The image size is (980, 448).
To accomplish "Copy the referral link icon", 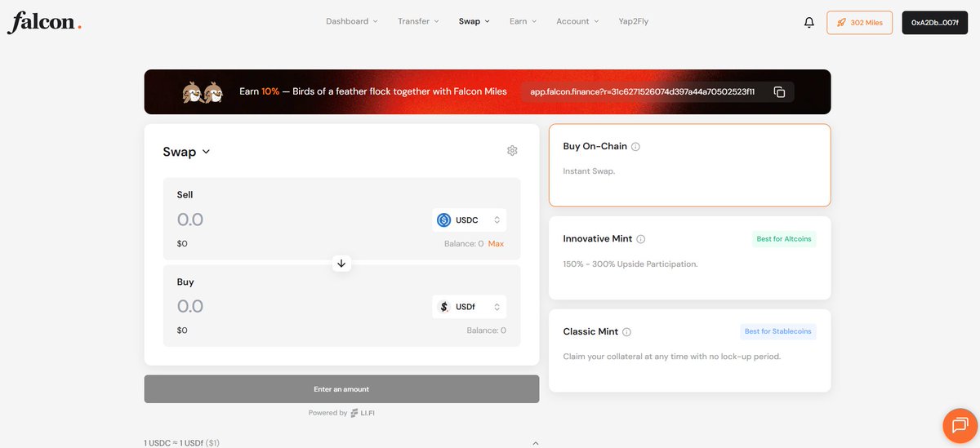I will coord(779,92).
